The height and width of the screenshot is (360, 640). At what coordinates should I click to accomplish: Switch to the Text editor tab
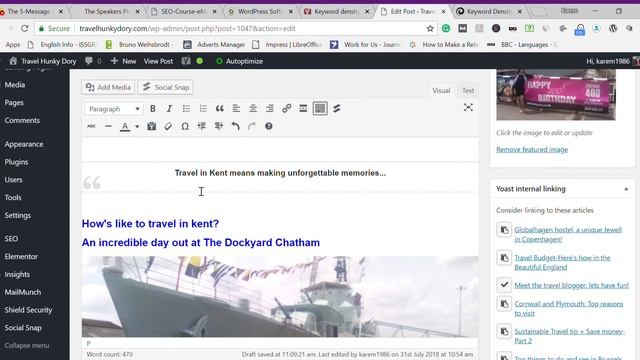click(x=468, y=91)
